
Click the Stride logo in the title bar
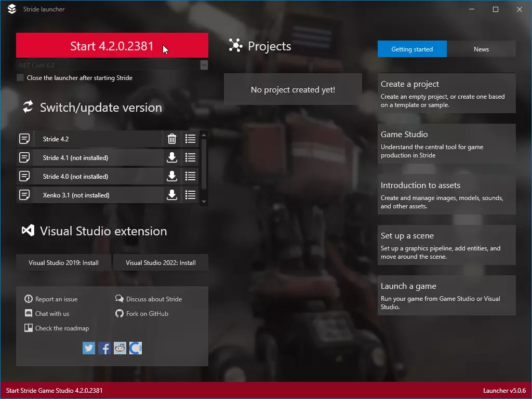click(x=12, y=9)
